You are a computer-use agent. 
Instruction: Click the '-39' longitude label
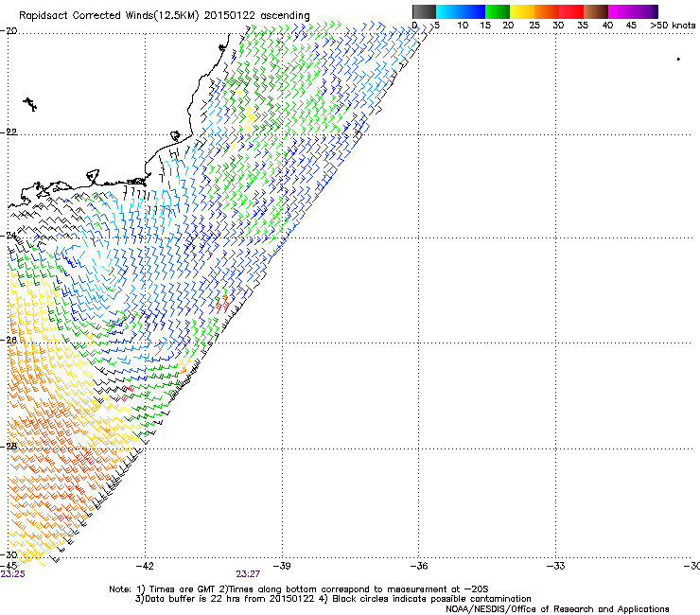coord(281,566)
